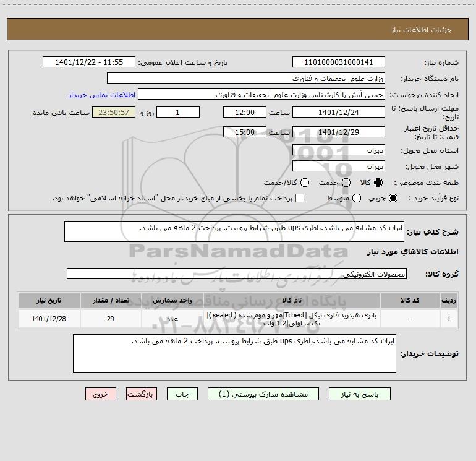The image size is (476, 461).
Task: Click the announcement date field 1401/12/22 - 11:55
Action: (x=89, y=62)
